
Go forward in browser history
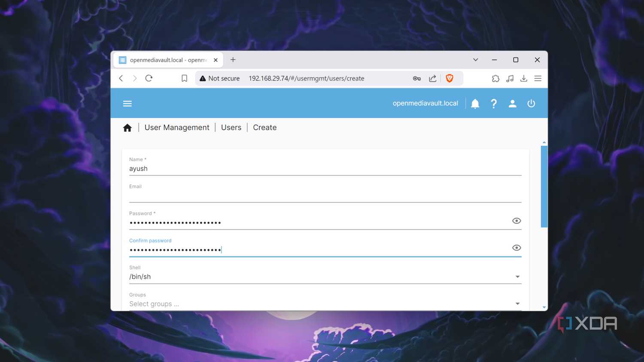click(x=135, y=78)
